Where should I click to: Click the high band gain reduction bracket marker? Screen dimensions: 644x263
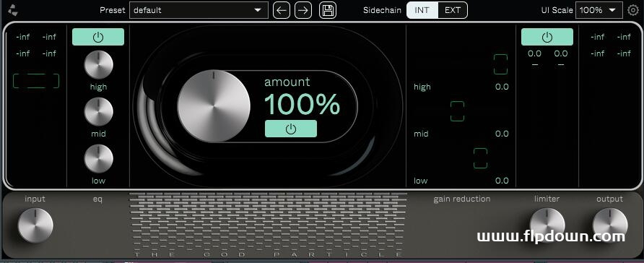tap(500, 64)
